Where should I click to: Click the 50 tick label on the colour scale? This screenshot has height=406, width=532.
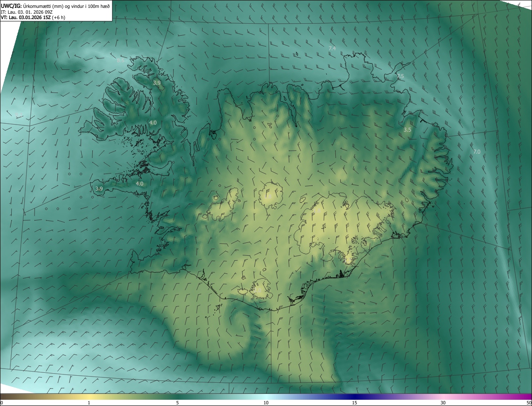click(529, 403)
